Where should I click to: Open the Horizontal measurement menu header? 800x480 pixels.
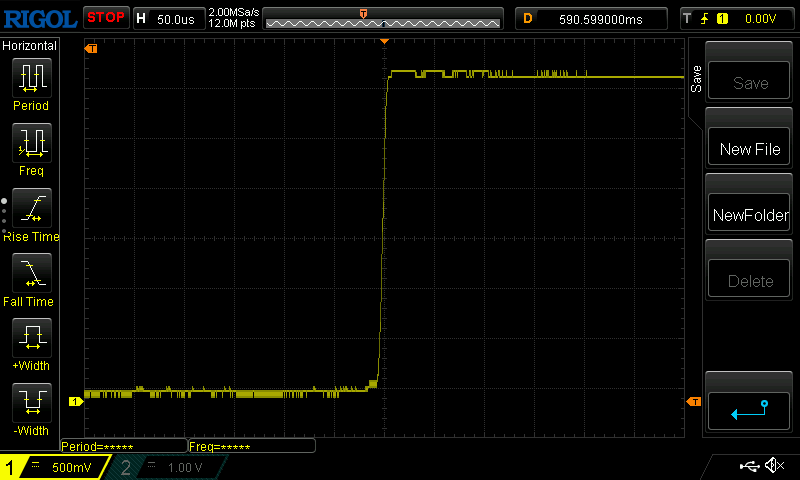tap(30, 46)
